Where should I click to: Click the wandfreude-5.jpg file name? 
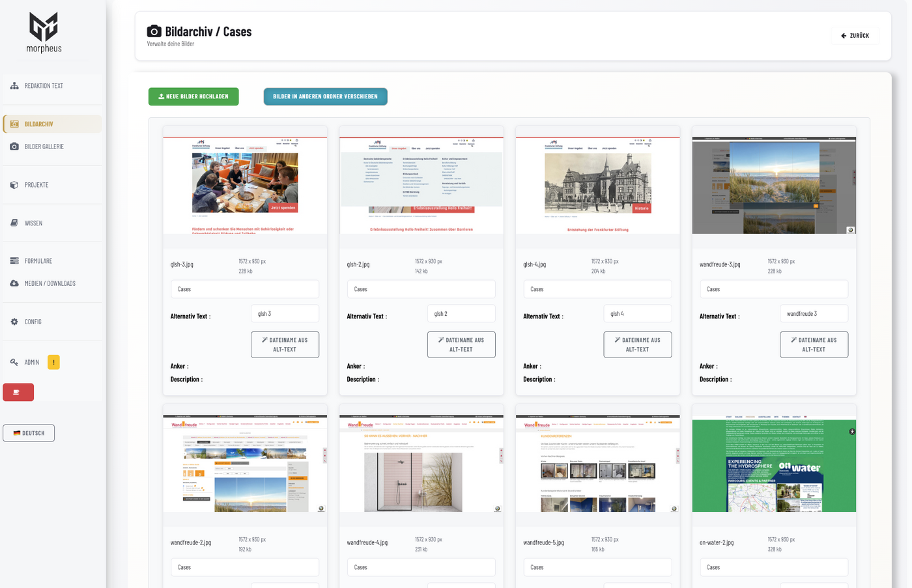click(x=544, y=542)
